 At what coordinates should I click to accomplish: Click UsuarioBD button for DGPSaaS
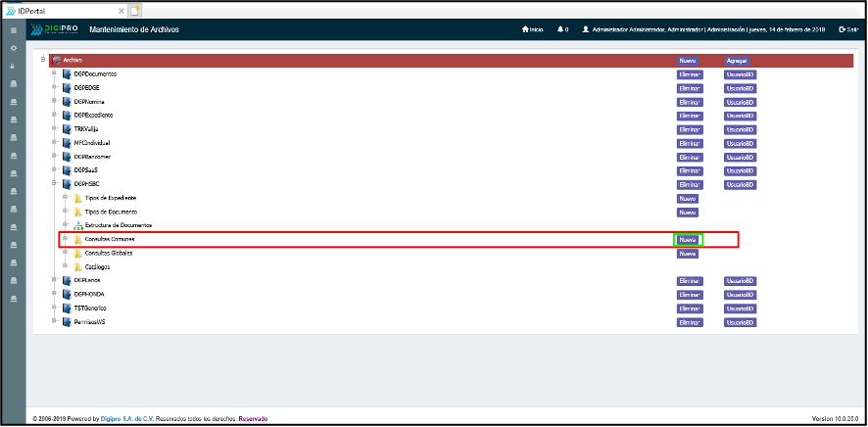(740, 170)
